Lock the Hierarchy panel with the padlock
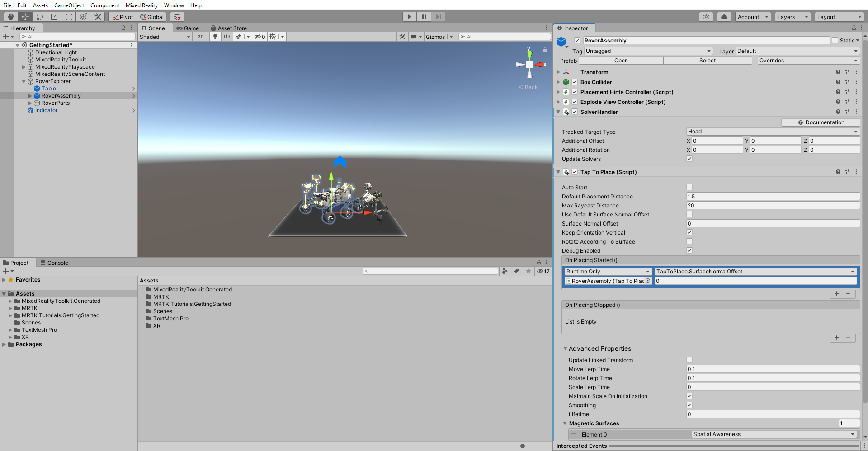 pos(123,28)
